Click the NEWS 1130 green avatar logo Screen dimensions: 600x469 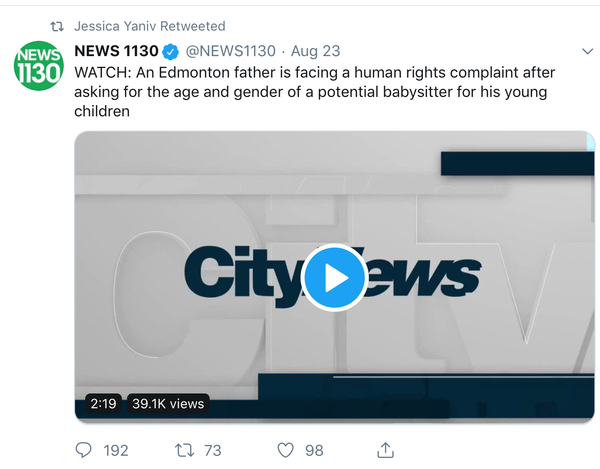38,66
